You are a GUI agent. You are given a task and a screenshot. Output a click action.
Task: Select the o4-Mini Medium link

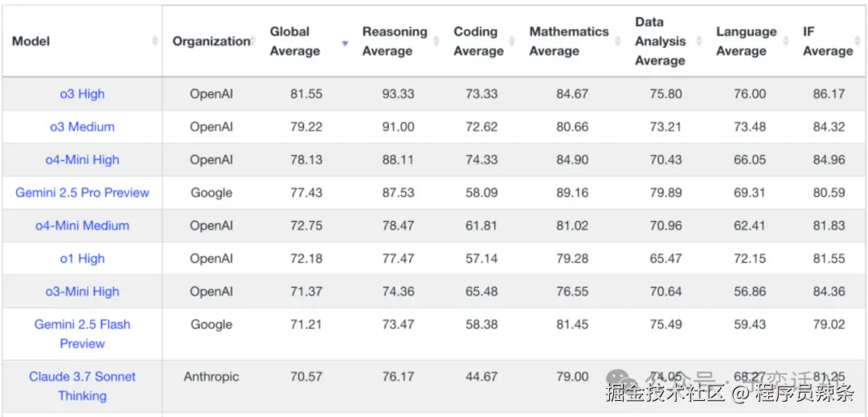click(x=82, y=226)
